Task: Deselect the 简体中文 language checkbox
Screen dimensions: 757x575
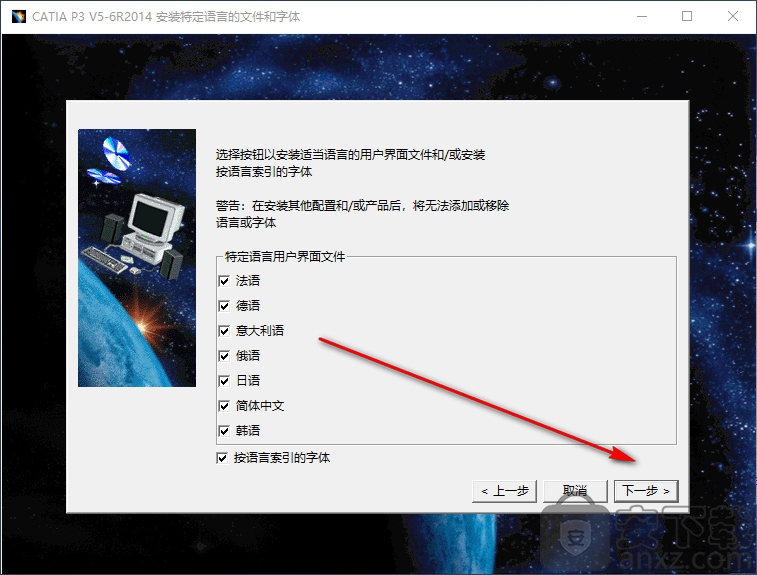Action: click(x=224, y=406)
